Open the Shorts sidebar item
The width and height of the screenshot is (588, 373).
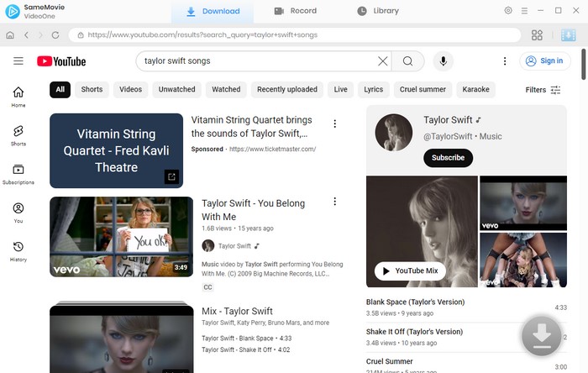point(18,135)
